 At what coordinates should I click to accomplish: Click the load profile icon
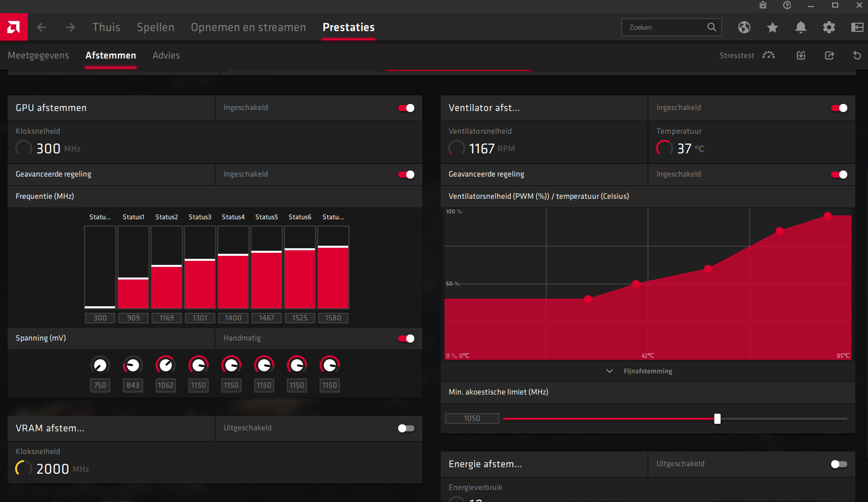[x=801, y=55]
